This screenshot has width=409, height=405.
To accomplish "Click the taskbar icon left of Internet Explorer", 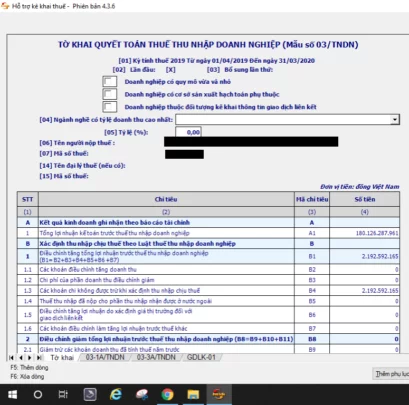I will 90,395.
